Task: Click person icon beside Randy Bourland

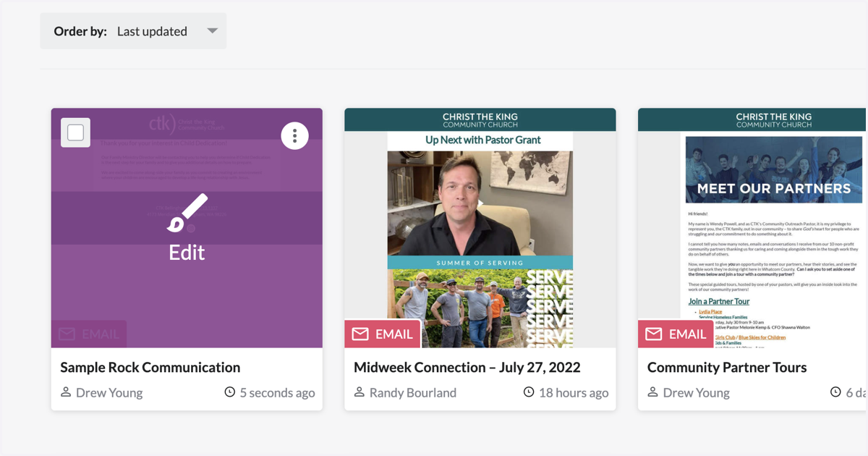Action: [359, 392]
